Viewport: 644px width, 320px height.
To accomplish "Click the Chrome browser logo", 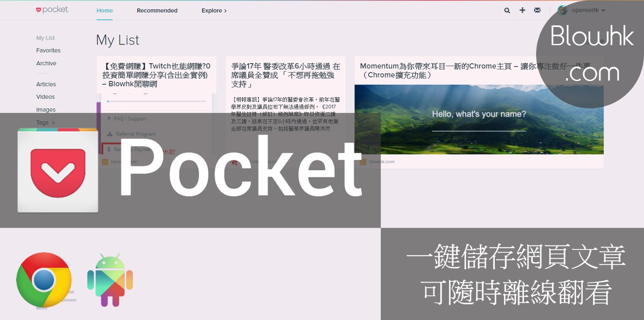I will pyautogui.click(x=44, y=280).
